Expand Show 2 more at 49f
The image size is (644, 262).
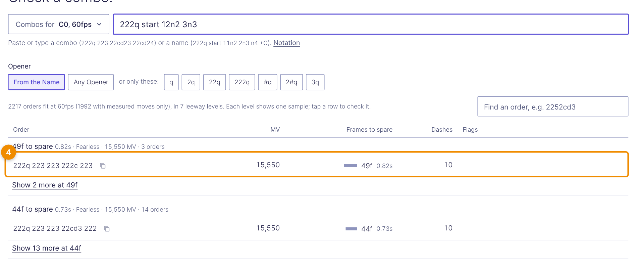(x=45, y=185)
